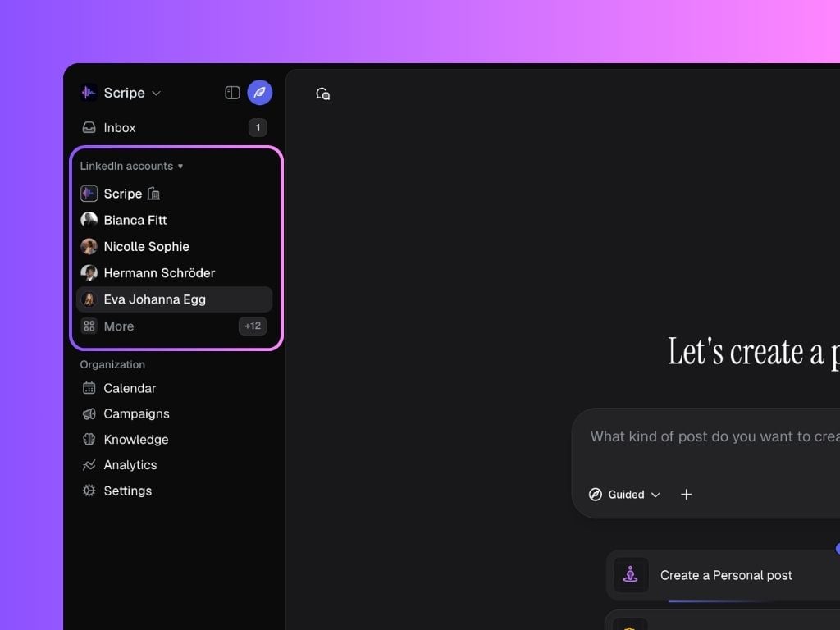
Task: Click the Campaigns megaphone icon
Action: [89, 413]
